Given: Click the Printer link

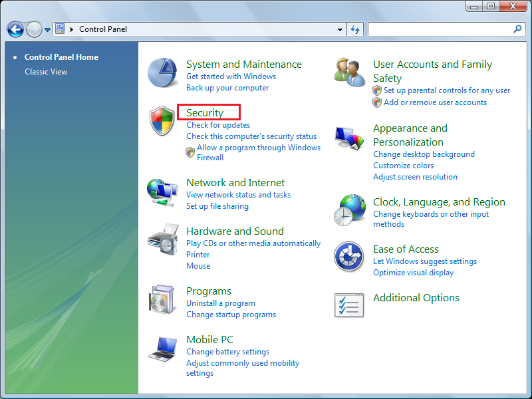Looking at the screenshot, I should pos(198,255).
